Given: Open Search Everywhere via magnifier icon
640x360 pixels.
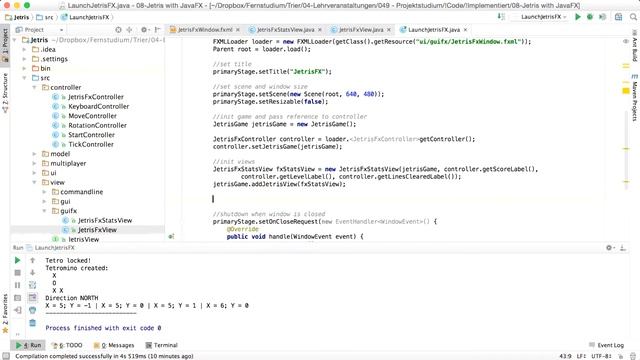Looking at the screenshot, I should coord(633,17).
